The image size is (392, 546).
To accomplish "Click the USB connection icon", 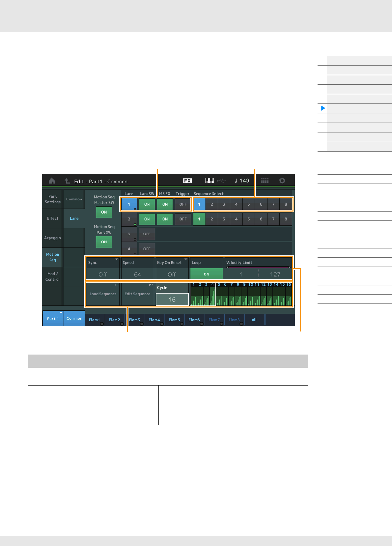I will click(x=221, y=181).
